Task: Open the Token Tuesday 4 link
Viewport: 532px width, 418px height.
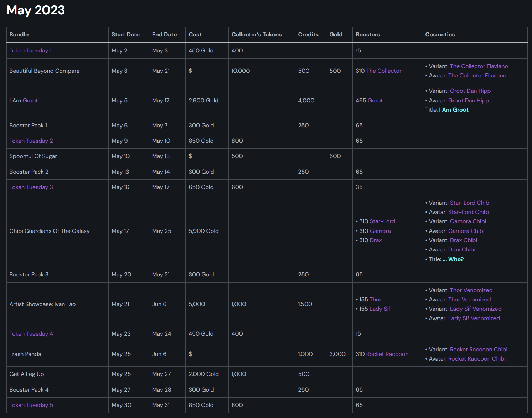Action: pos(31,334)
